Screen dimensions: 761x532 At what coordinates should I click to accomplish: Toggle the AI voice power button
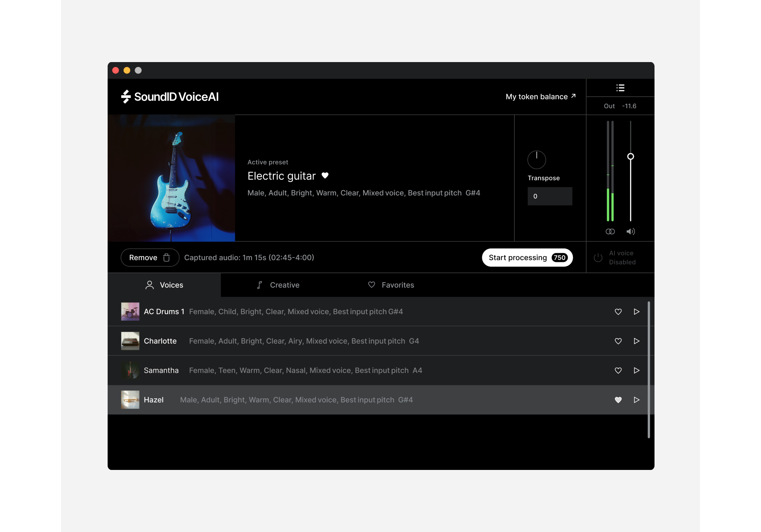pos(598,258)
